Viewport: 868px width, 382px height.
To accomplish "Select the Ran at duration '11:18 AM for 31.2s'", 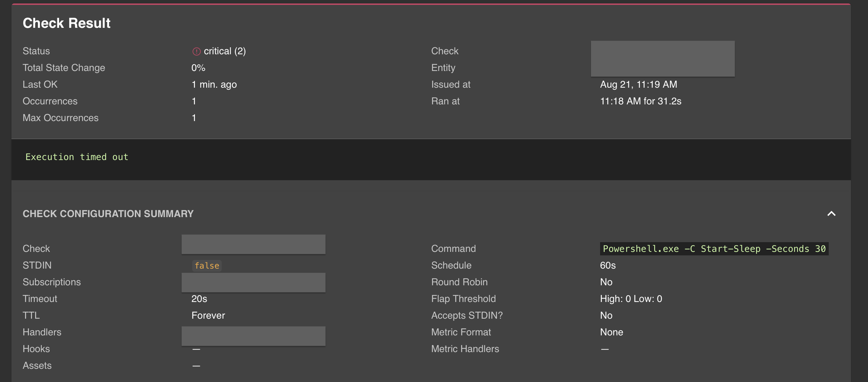I will pos(640,101).
